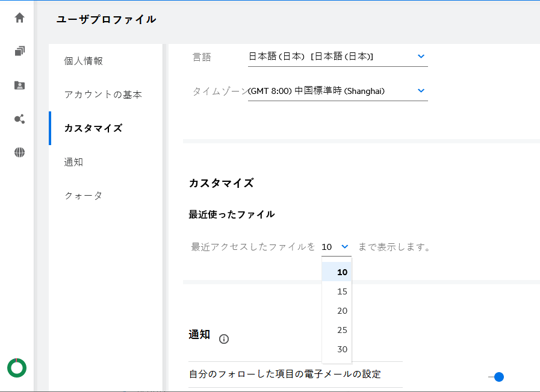Click the Home icon in sidebar

pyautogui.click(x=19, y=17)
